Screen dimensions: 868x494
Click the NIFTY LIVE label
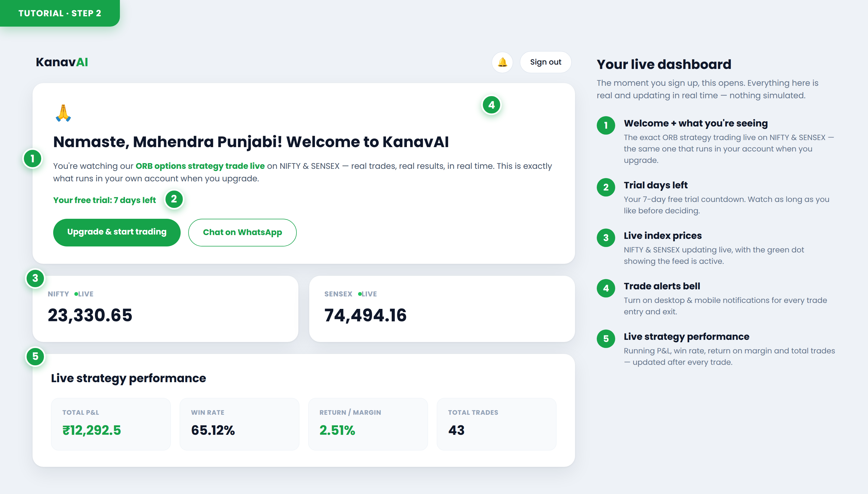pos(71,294)
